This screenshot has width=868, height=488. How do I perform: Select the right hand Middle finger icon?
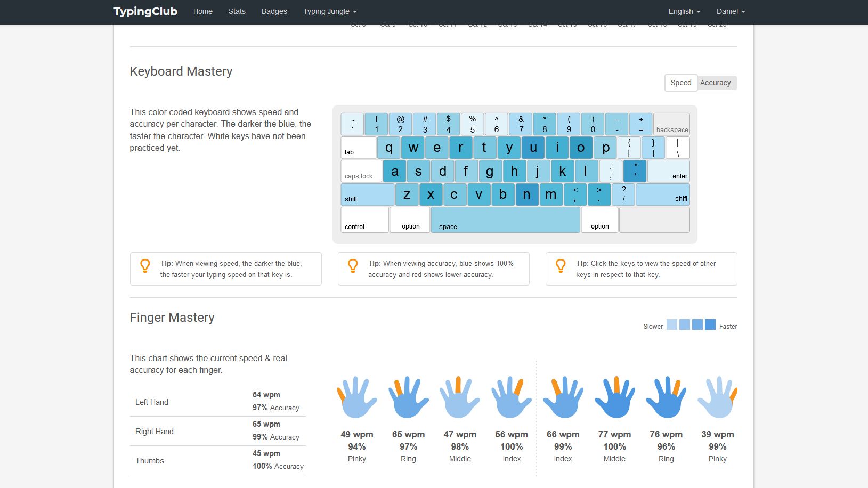(614, 397)
